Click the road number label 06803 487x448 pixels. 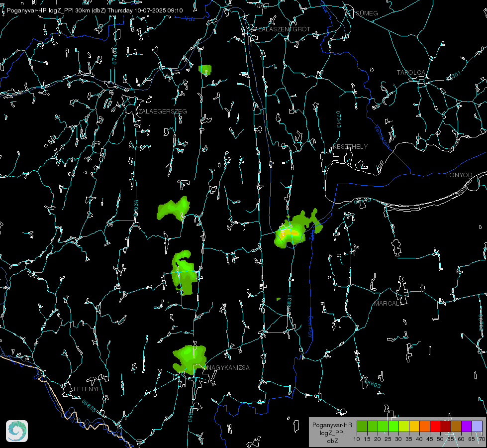372,383
